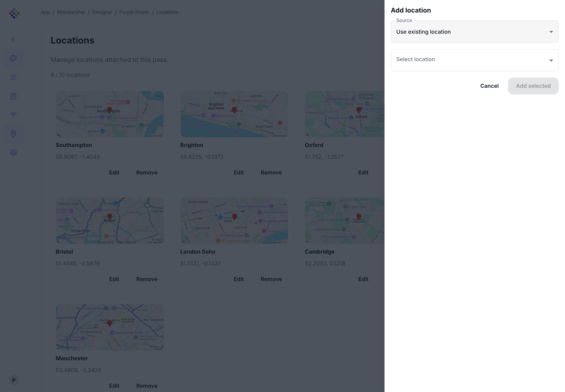Edit the Southampton location
The image size is (565, 392).
pyautogui.click(x=114, y=173)
